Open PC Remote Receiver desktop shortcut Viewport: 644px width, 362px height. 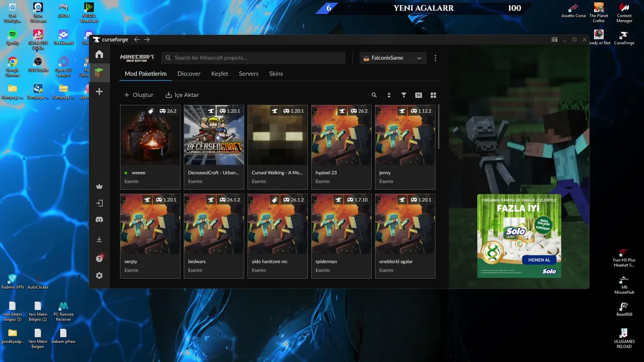[x=63, y=311]
